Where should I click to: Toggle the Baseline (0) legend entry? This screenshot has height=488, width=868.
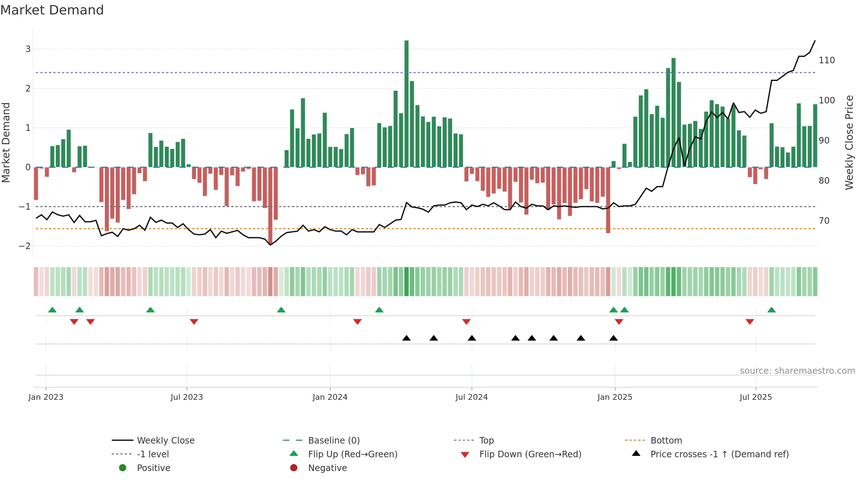pos(321,440)
